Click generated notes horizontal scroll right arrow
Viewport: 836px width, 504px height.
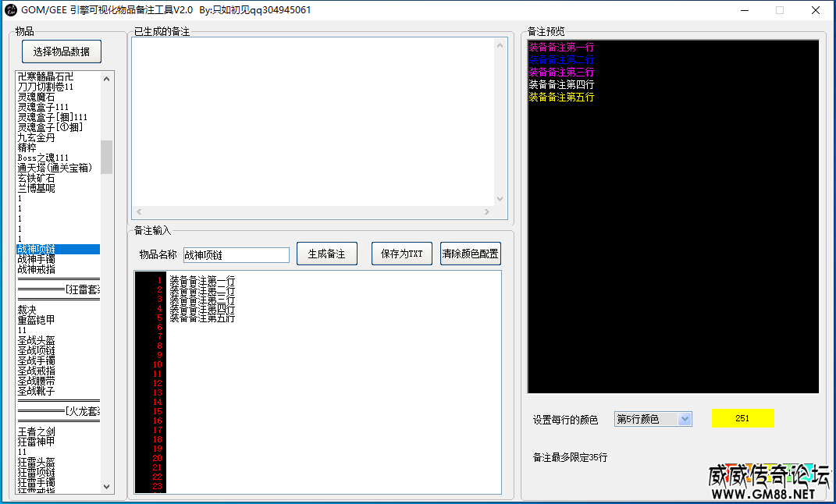coord(487,211)
